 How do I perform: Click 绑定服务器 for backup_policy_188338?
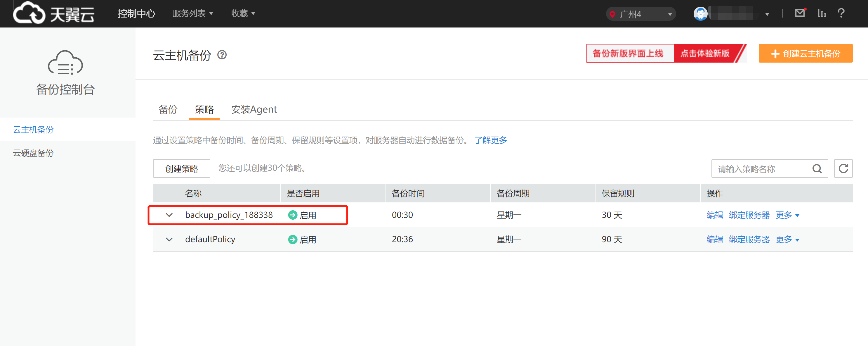click(x=749, y=215)
